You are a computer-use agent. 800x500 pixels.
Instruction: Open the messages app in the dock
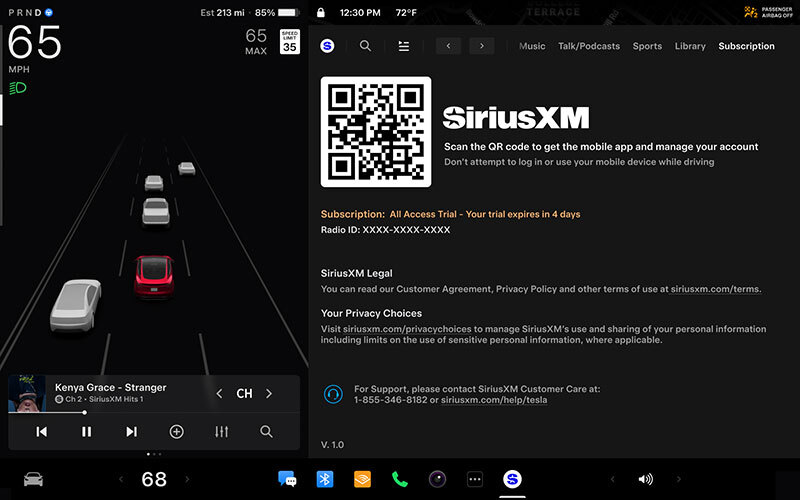[x=287, y=479]
